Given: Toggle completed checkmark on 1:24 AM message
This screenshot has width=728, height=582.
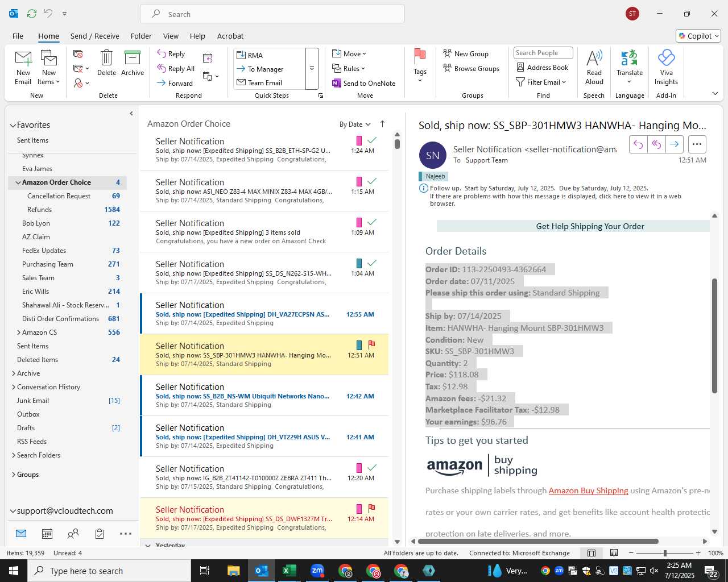Looking at the screenshot, I should (372, 140).
